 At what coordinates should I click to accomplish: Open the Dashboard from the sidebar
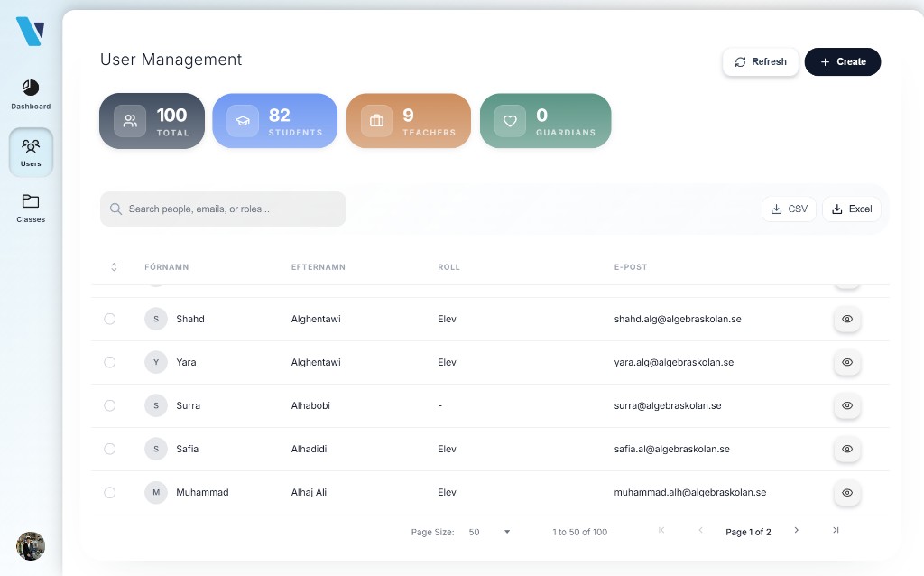30,94
